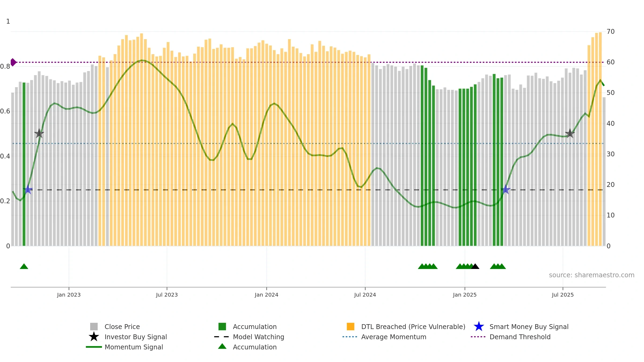Viewport: 644px width, 362px height.
Task: Click the green Accumulation triangle legend icon
Action: (222, 346)
